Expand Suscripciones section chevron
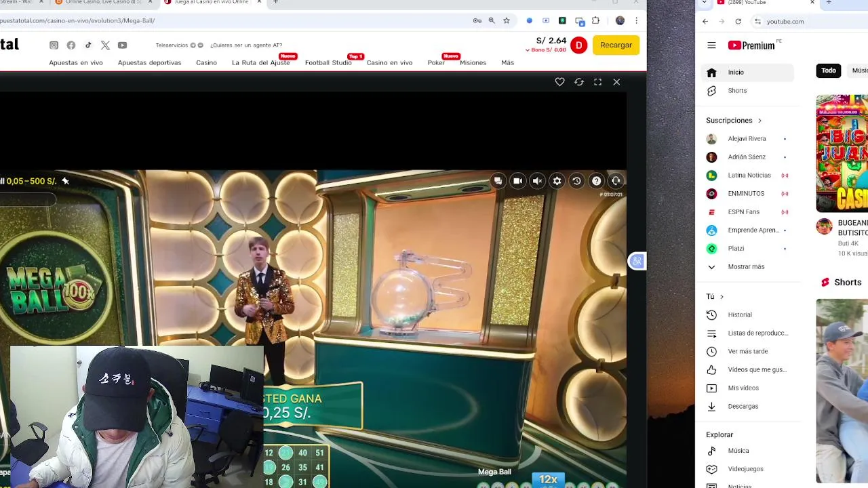This screenshot has height=488, width=868. pos(759,121)
